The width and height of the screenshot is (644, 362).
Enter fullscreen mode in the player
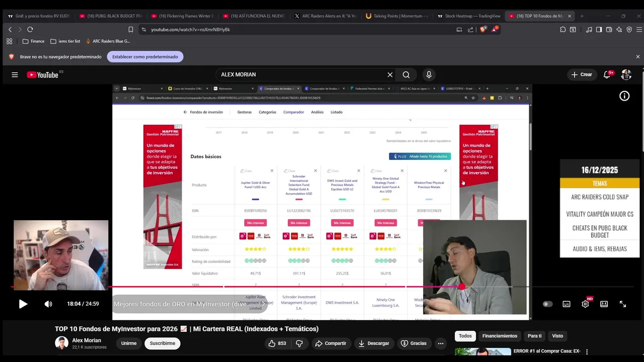click(x=623, y=304)
